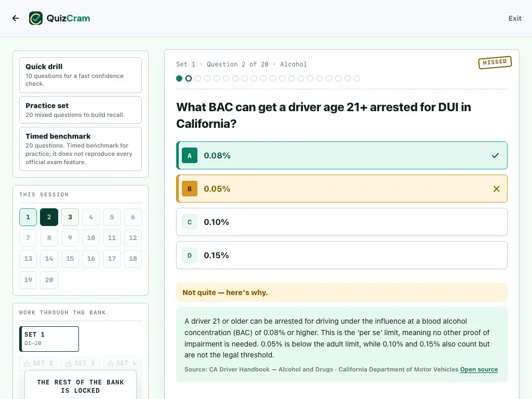
Task: Click the X mark on answer 0.05%
Action: (x=496, y=189)
